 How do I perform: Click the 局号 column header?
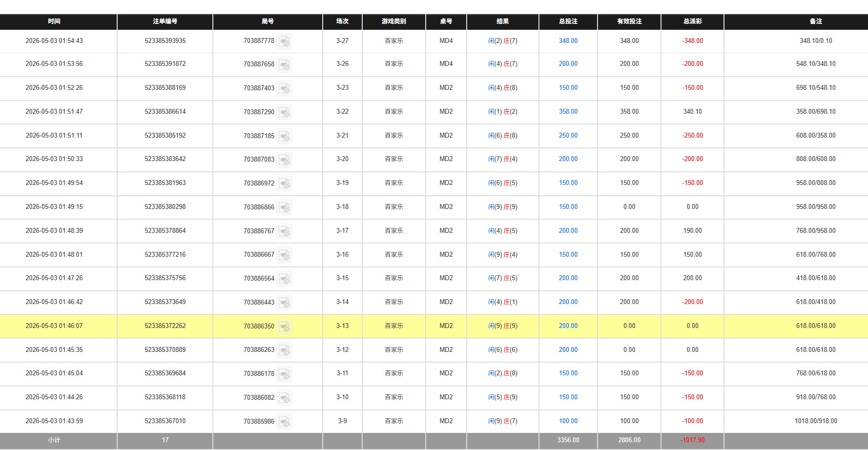coord(268,21)
